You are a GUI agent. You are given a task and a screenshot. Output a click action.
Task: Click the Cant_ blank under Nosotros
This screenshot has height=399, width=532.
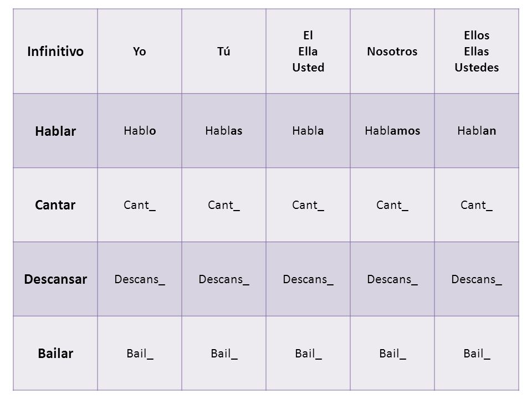click(x=392, y=205)
